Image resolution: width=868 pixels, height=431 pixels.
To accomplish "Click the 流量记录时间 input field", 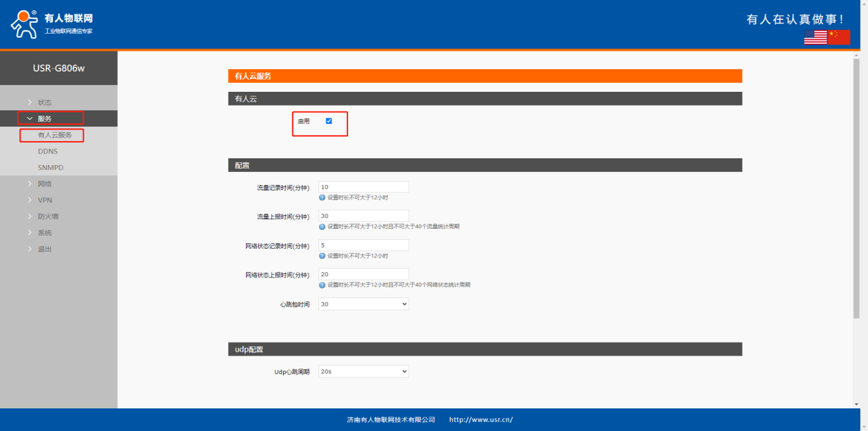I will [363, 187].
